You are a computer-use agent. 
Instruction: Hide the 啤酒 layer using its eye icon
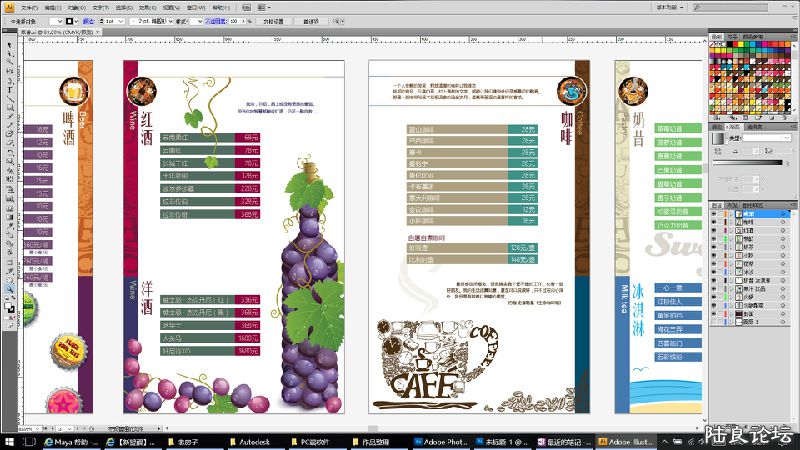click(713, 214)
